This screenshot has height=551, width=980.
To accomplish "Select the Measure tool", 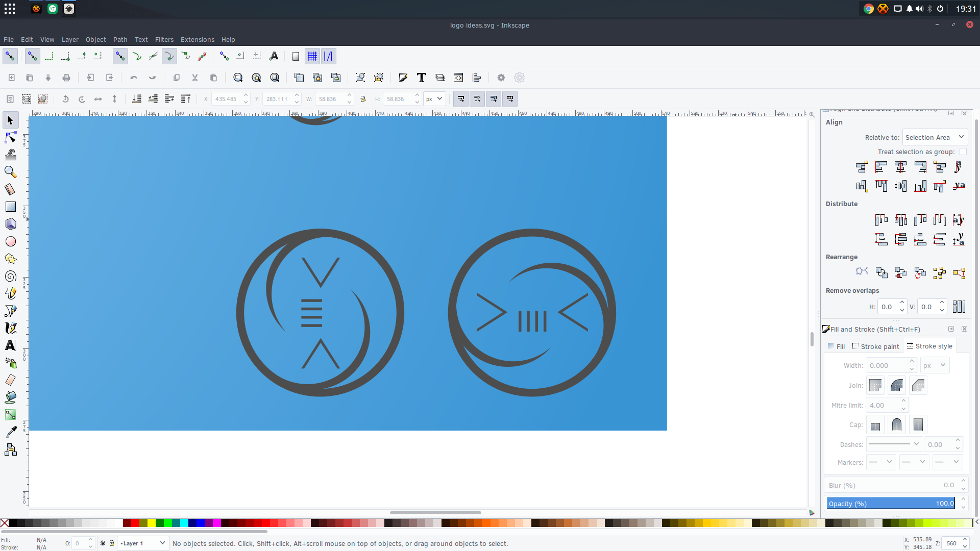I will [10, 189].
